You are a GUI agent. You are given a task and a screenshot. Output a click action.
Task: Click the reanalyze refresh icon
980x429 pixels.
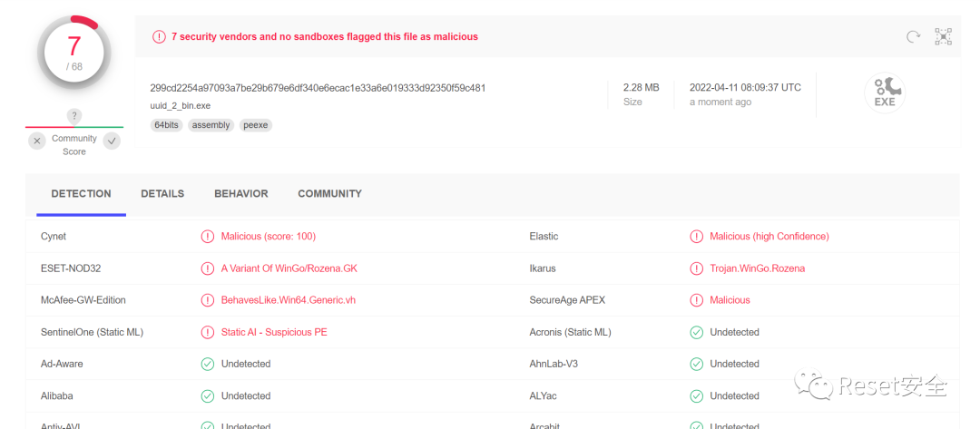(x=913, y=37)
